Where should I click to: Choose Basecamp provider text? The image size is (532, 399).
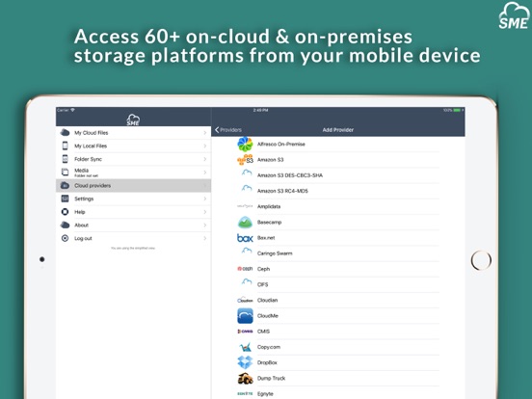click(x=270, y=223)
